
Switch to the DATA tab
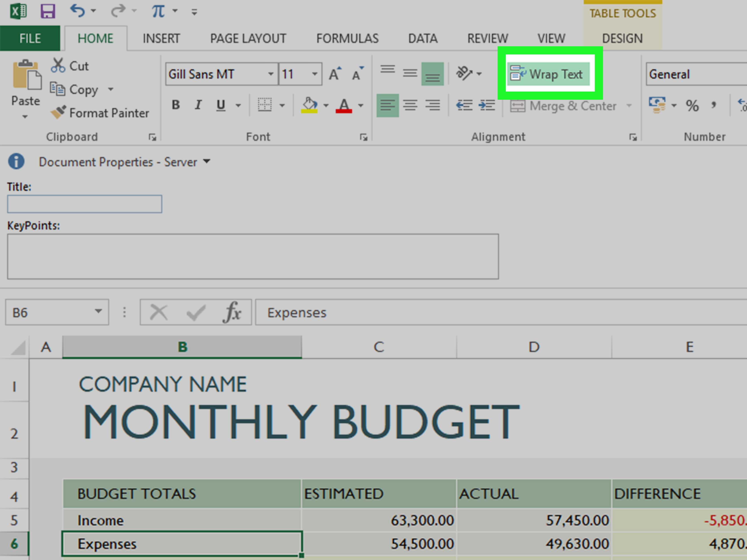pos(423,39)
